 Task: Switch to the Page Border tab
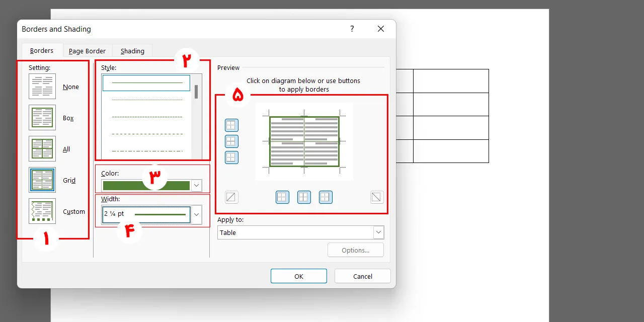87,51
